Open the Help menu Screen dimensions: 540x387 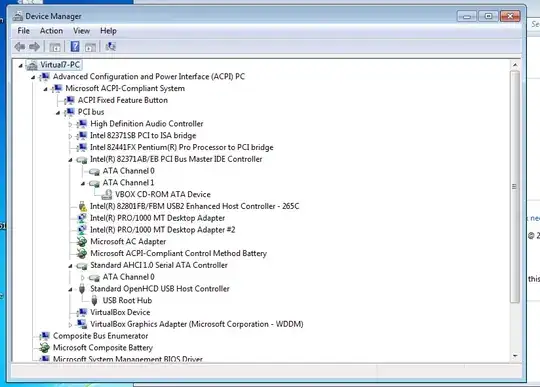(x=108, y=31)
